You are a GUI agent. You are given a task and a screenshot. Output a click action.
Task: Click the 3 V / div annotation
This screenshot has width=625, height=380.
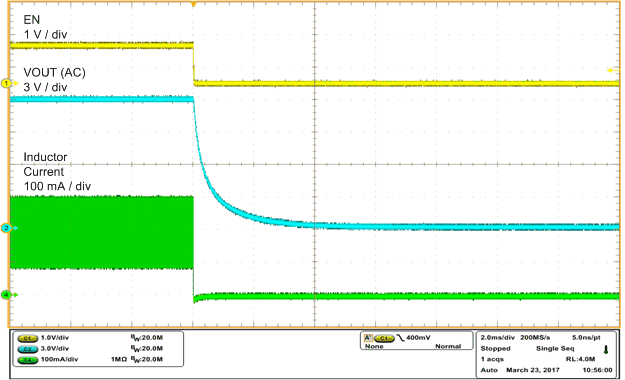(45, 87)
